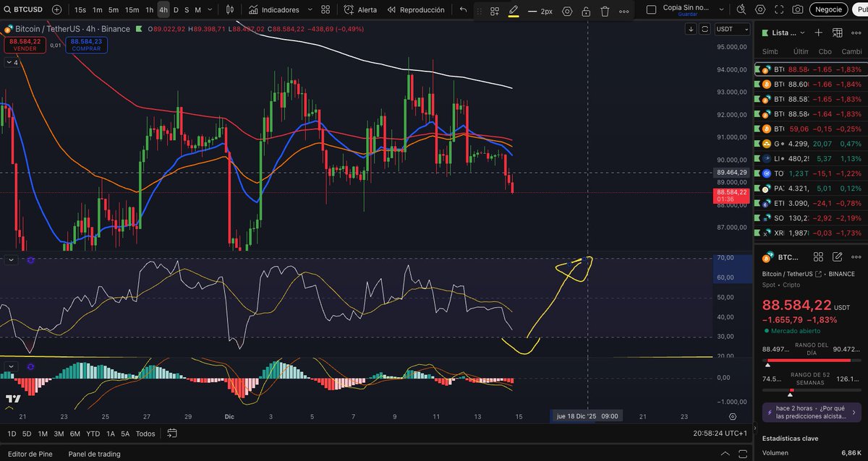Select the XRP row in the watchlist

tap(811, 233)
